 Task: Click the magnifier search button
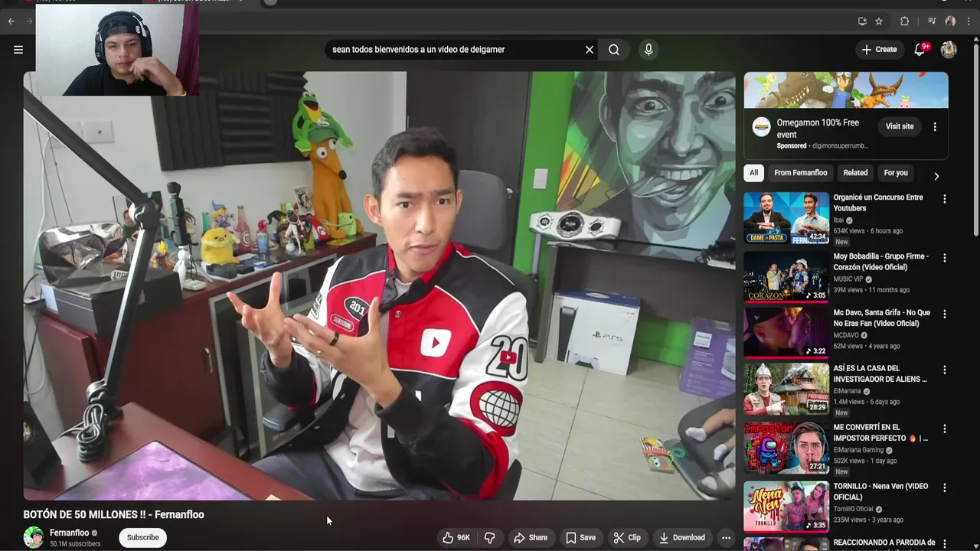click(614, 50)
